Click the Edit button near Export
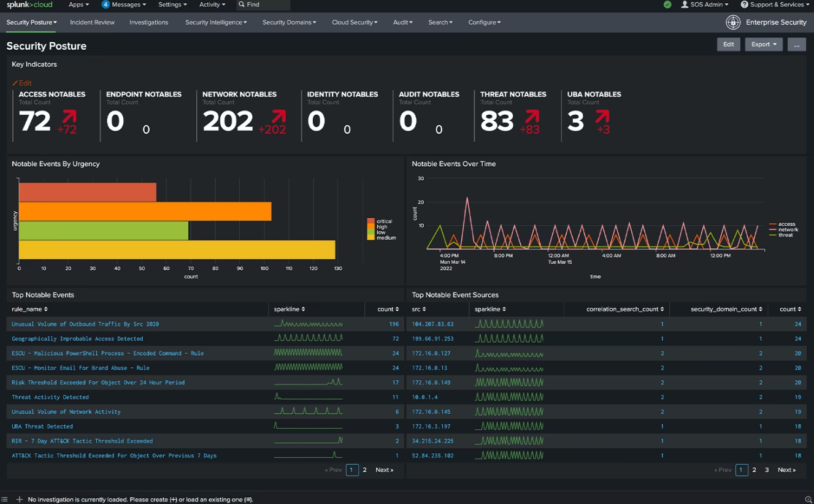This screenshot has width=814, height=504. tap(728, 44)
